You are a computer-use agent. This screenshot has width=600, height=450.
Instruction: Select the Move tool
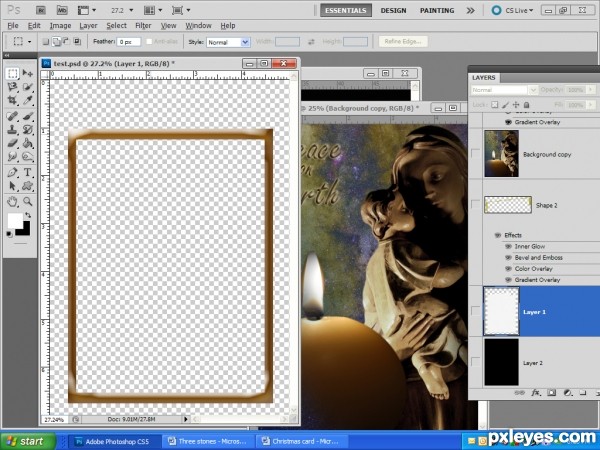[x=28, y=73]
